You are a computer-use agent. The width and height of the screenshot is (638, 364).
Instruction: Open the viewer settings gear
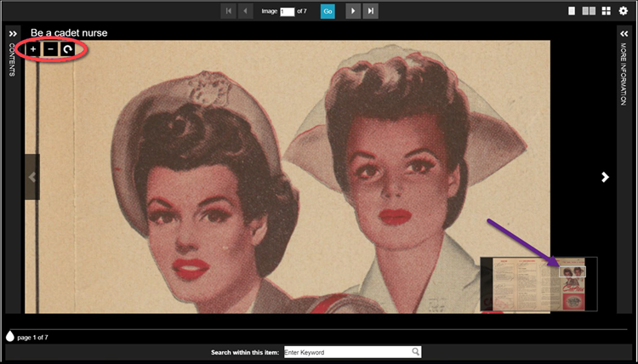click(x=624, y=11)
